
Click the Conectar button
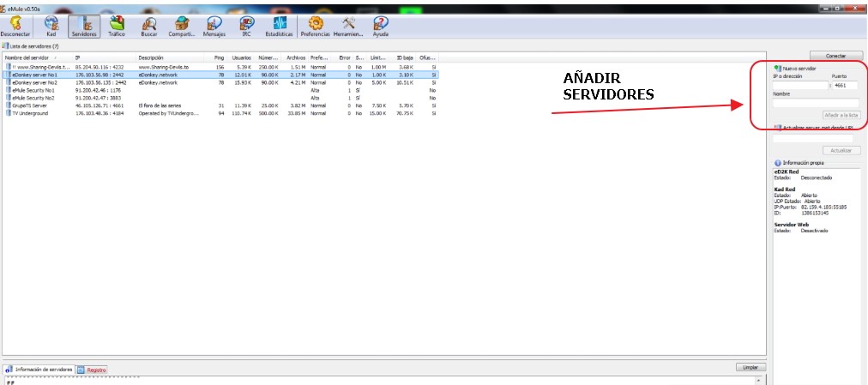[x=836, y=56]
